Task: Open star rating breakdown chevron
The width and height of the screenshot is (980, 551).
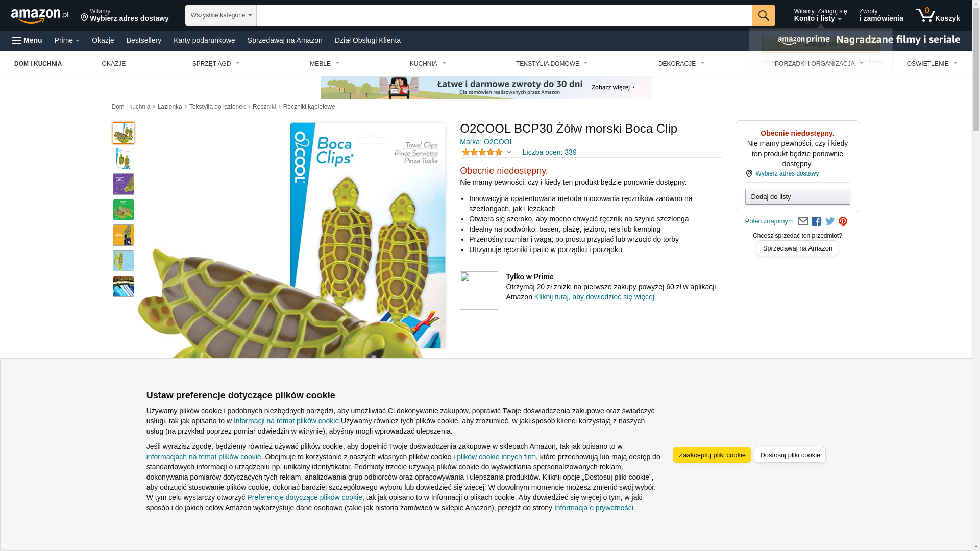Action: 509,152
